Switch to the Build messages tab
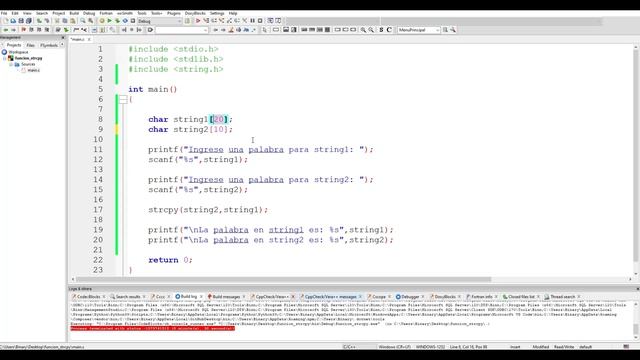 click(x=226, y=297)
